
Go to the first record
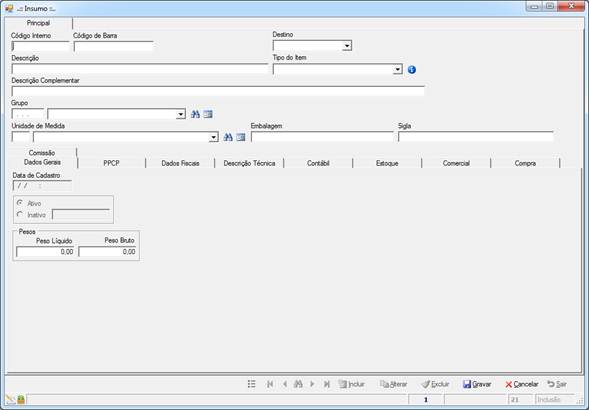(270, 384)
